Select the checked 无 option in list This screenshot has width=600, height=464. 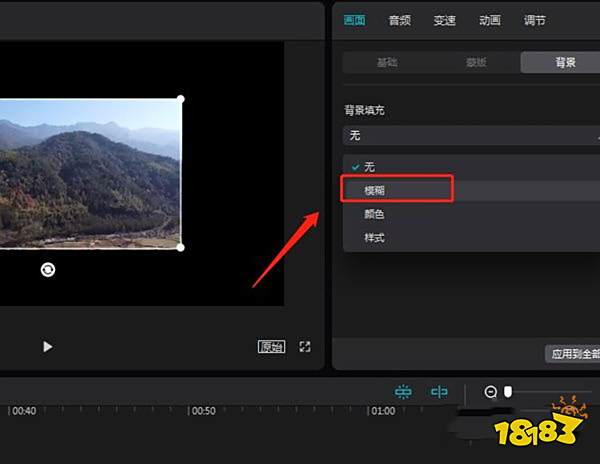tap(370, 166)
